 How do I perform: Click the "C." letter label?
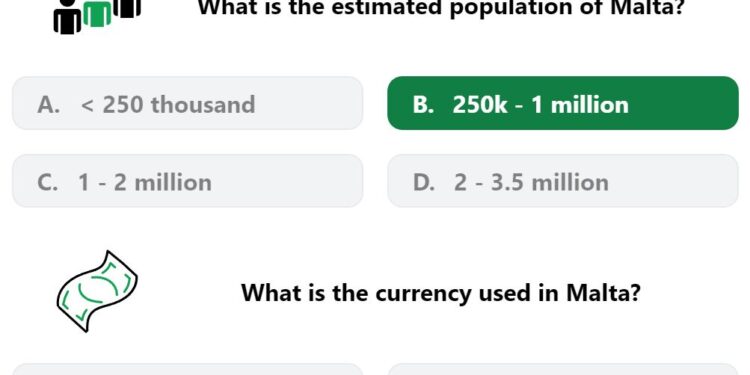pyautogui.click(x=48, y=182)
